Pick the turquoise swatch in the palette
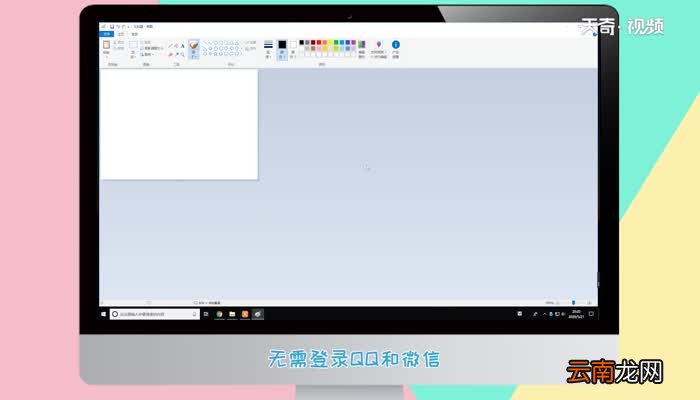 coord(342,42)
